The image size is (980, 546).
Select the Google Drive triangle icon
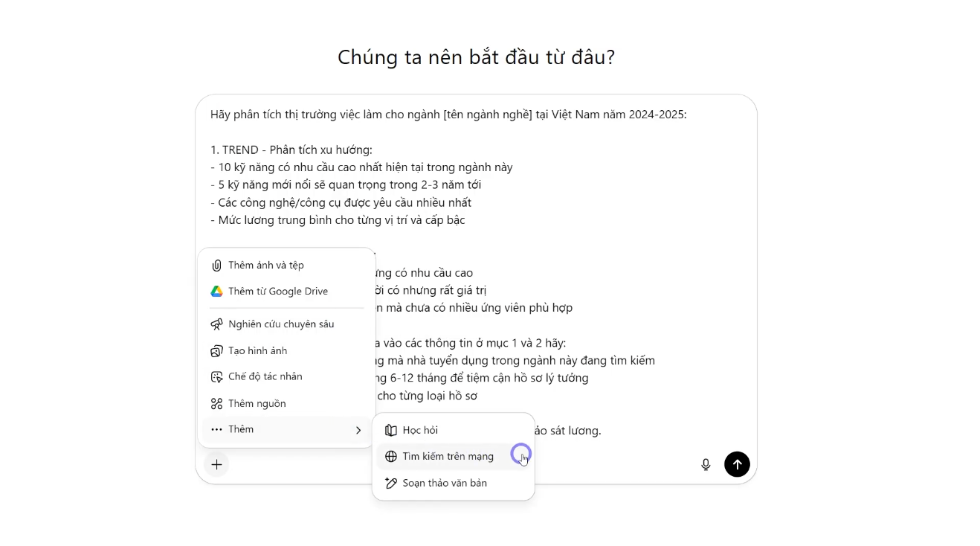(216, 291)
